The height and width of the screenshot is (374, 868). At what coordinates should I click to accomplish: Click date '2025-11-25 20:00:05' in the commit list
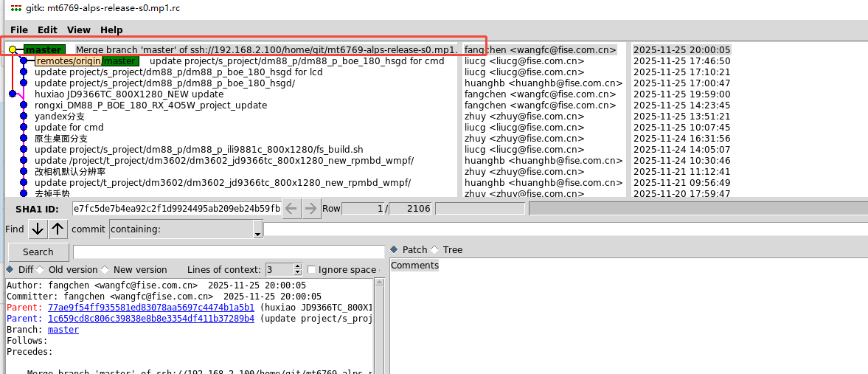point(682,50)
